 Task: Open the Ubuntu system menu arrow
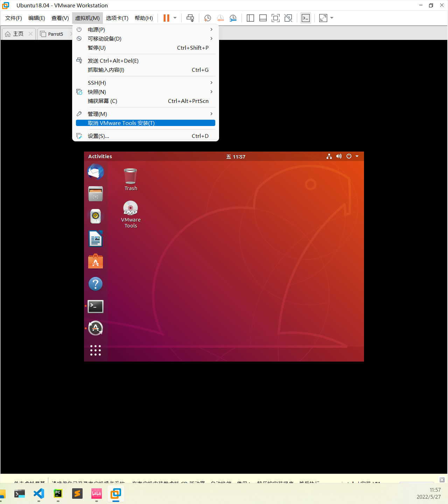click(357, 156)
